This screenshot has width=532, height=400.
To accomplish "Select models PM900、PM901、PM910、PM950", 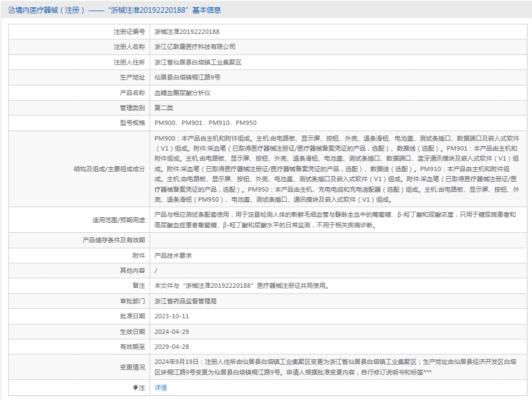I will pos(205,123).
